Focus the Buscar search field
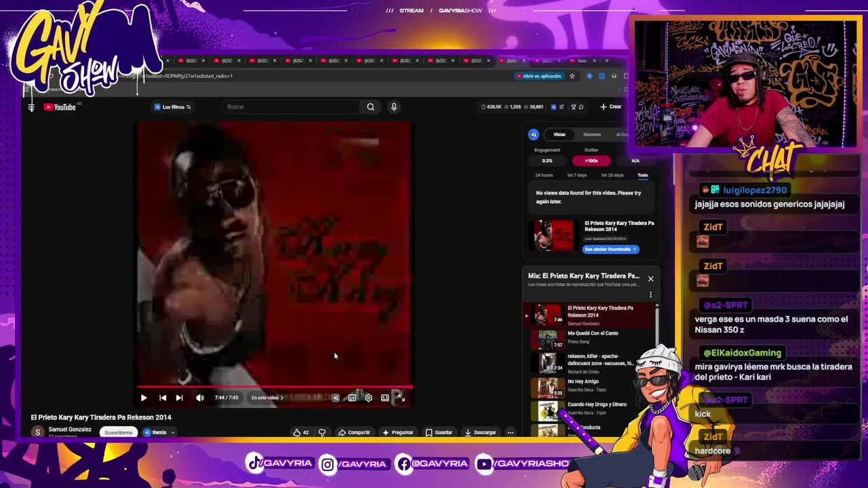The height and width of the screenshot is (488, 868). pyautogui.click(x=292, y=106)
